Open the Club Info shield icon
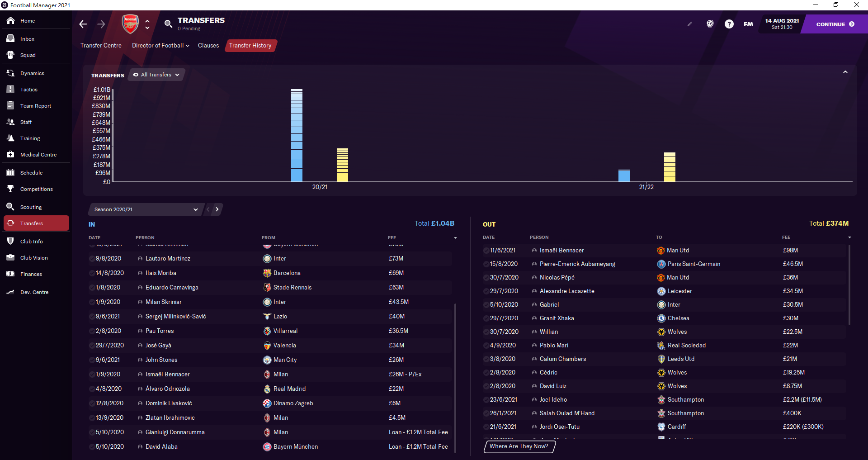This screenshot has height=460, width=868. click(x=11, y=242)
